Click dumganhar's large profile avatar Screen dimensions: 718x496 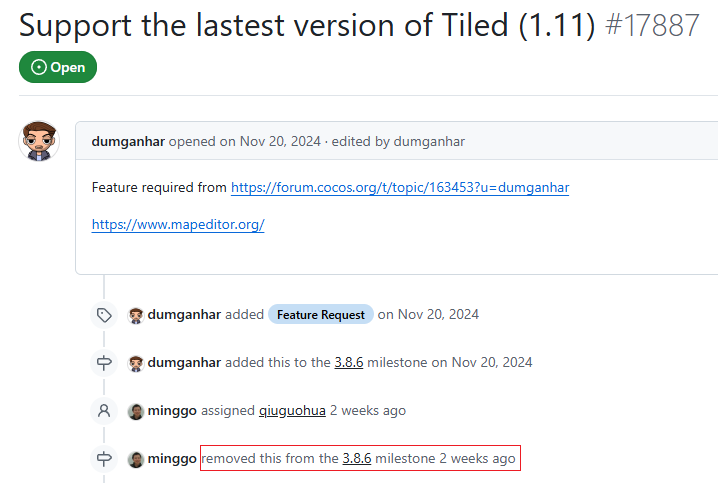coord(39,142)
